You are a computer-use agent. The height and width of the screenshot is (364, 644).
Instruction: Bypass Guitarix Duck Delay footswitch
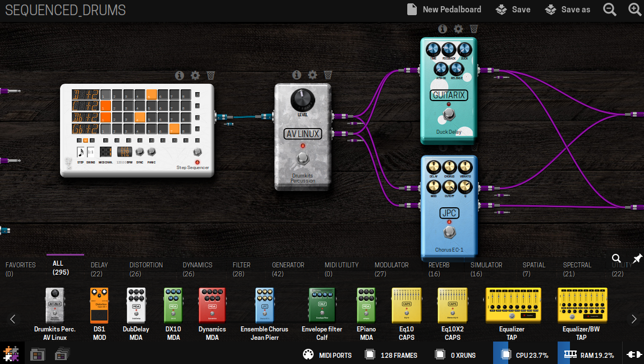click(x=449, y=113)
